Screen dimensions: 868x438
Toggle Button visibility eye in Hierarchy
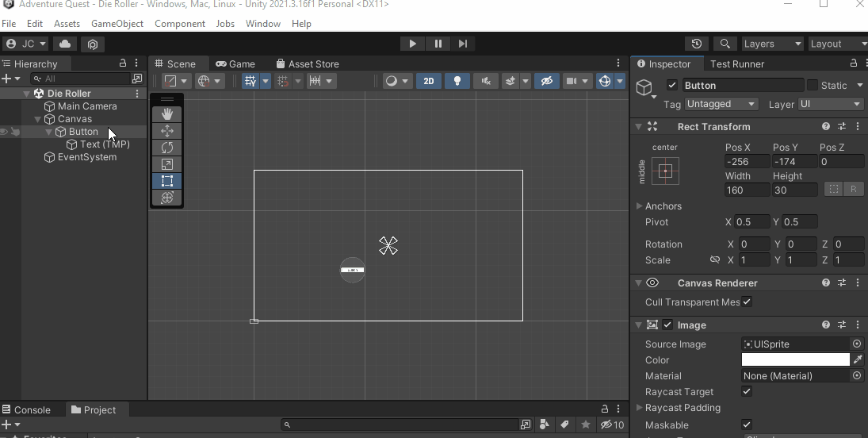[x=4, y=132]
